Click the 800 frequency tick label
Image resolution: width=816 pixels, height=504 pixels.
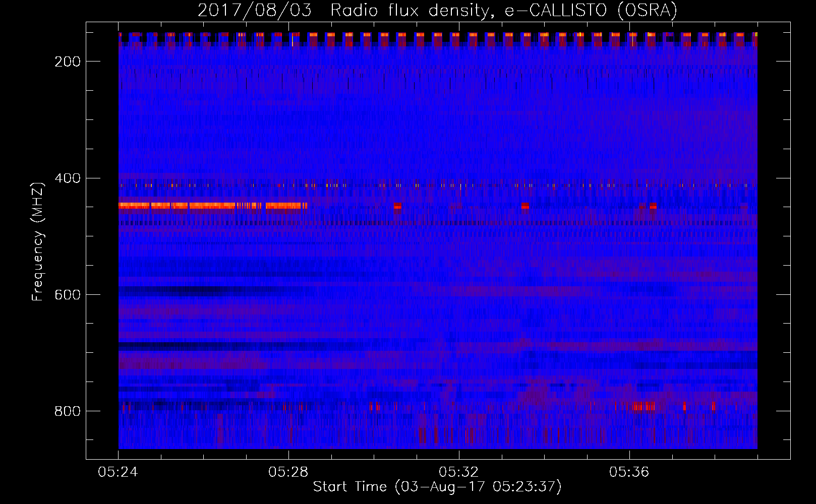[67, 411]
